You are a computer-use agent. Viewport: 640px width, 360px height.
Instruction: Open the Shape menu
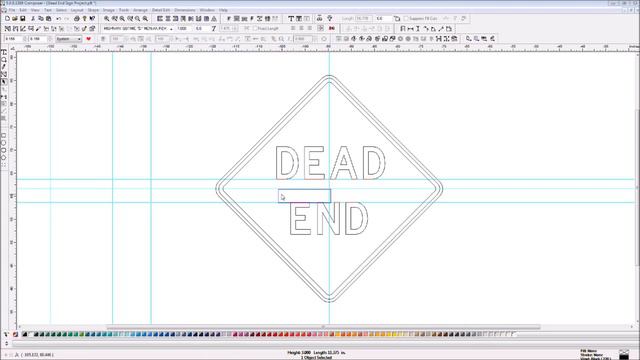coord(93,10)
